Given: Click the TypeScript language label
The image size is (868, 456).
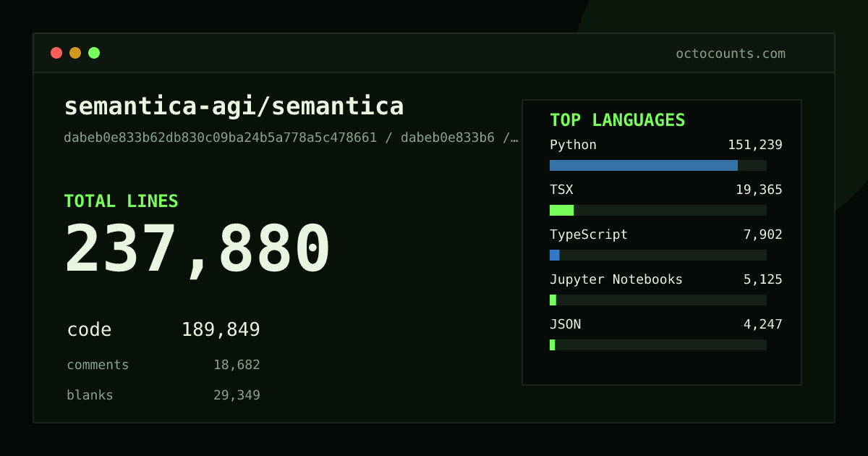Looking at the screenshot, I should [589, 235].
